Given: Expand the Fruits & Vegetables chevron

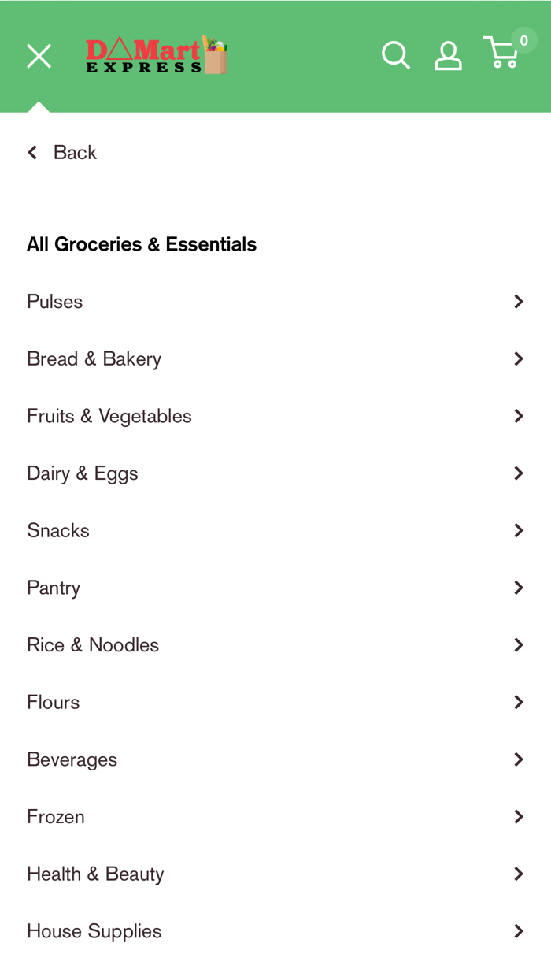Looking at the screenshot, I should [518, 416].
